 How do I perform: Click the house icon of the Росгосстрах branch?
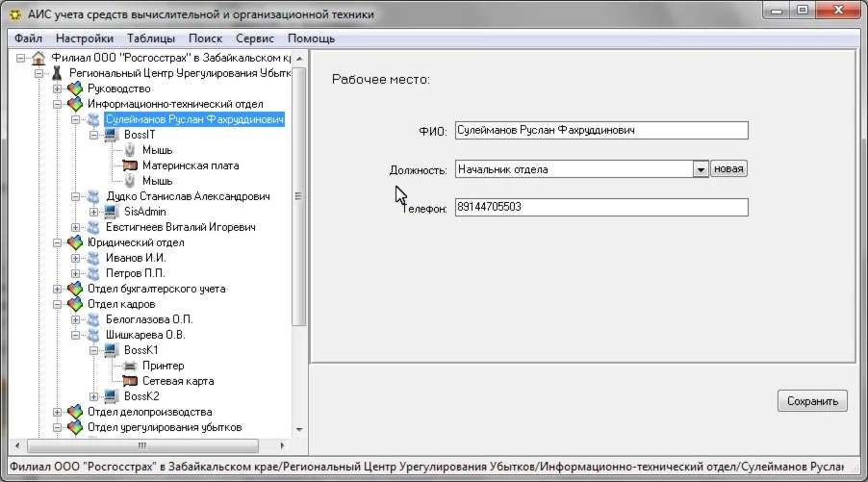tap(38, 58)
